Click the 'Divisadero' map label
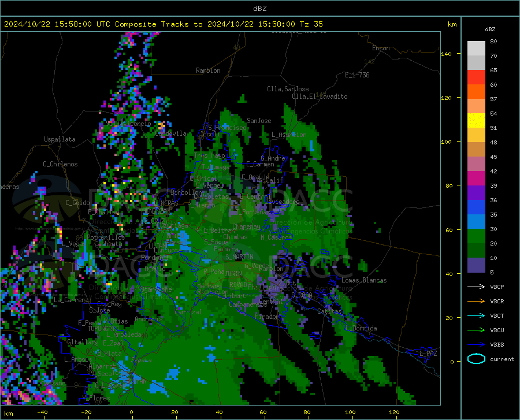This screenshot has width=520, height=420. (x=282, y=202)
